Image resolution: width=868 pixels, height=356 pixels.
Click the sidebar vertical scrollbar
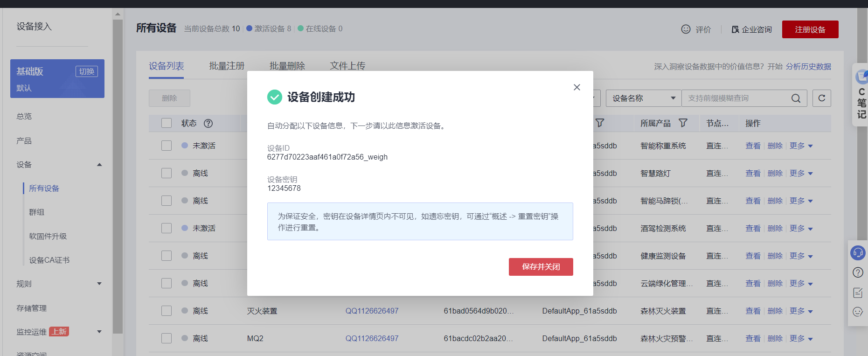tap(118, 176)
